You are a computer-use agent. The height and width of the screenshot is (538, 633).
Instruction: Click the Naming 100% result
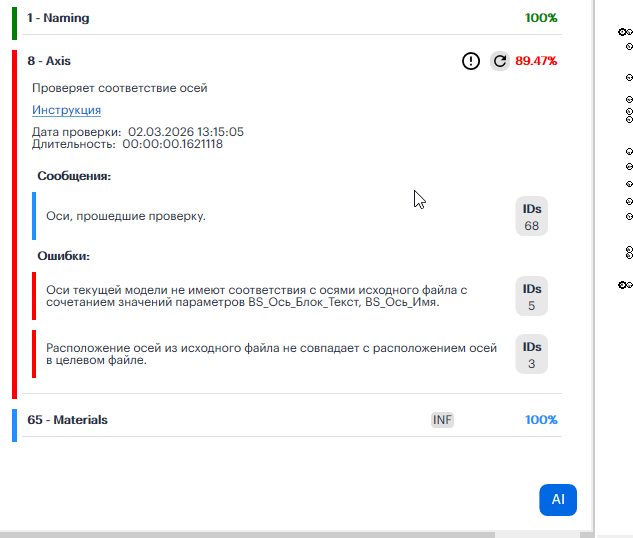[541, 18]
